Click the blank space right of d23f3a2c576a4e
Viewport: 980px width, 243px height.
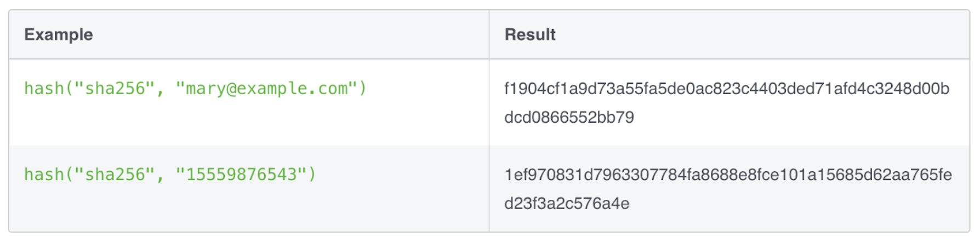(798, 204)
